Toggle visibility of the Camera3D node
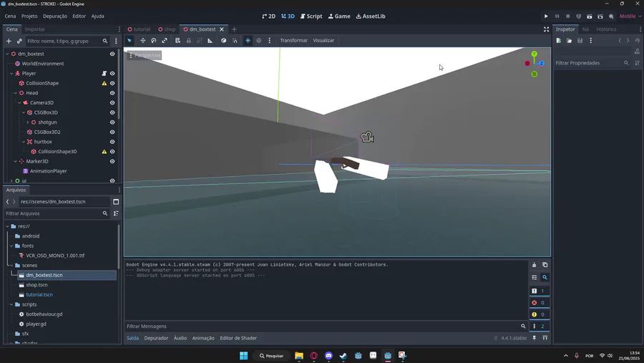Viewport: 644px width, 363px height. point(112,103)
